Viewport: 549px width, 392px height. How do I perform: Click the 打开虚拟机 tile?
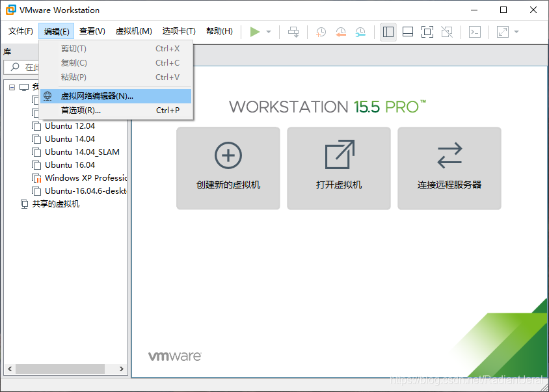point(339,168)
